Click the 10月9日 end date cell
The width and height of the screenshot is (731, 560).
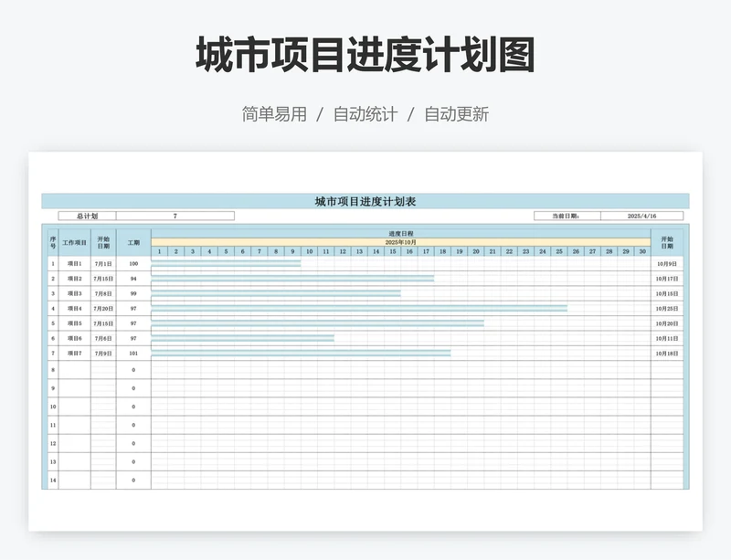click(x=667, y=263)
